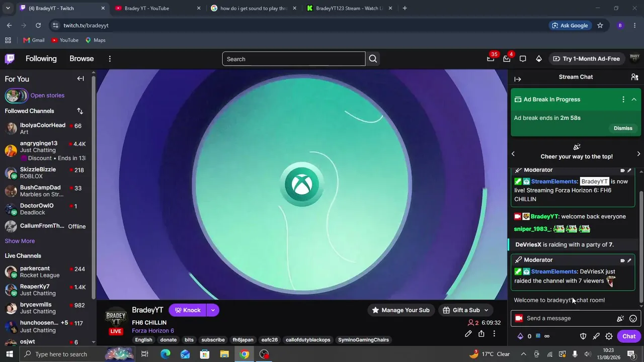Click the Windows Start button
Image resolution: width=644 pixels, height=362 pixels.
pos(10,354)
